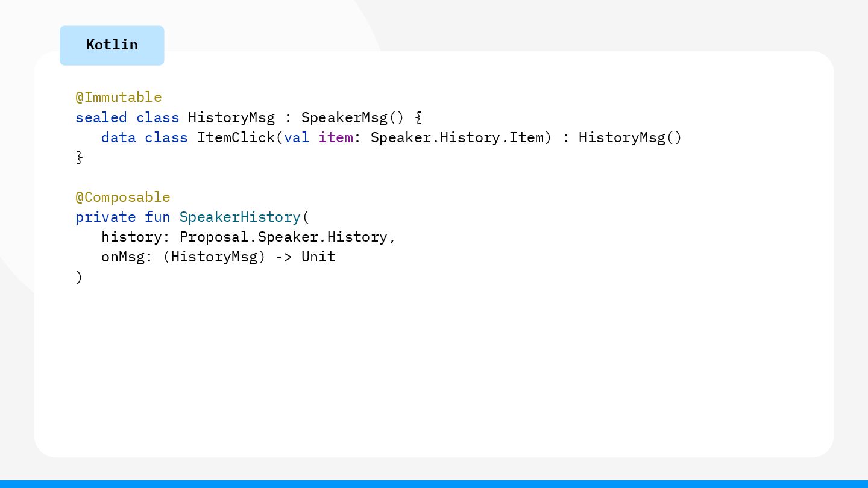
Task: Click the private keyword
Action: (x=105, y=217)
